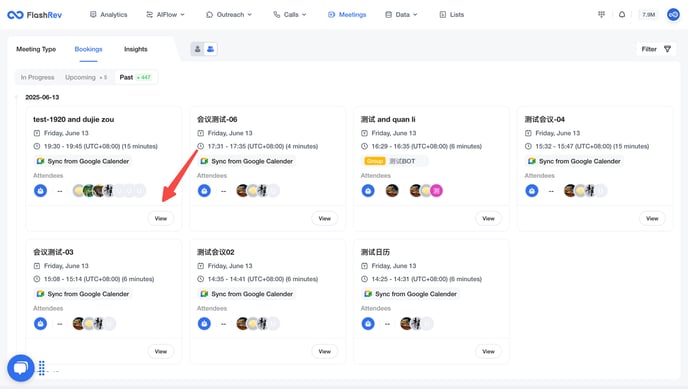Click Google Calendar icon in 测试会议02 card
688x389 pixels.
204,294
